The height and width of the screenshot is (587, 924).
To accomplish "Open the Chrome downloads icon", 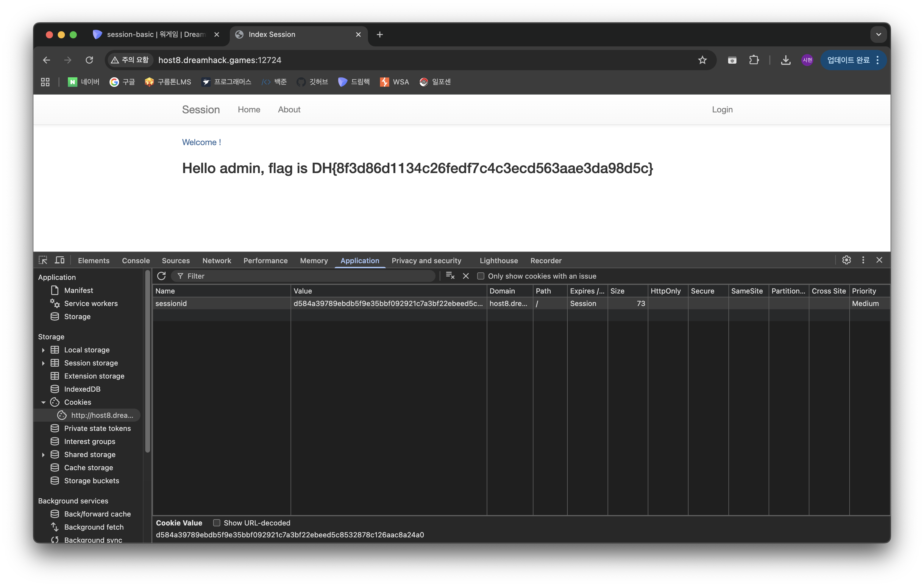I will (786, 60).
